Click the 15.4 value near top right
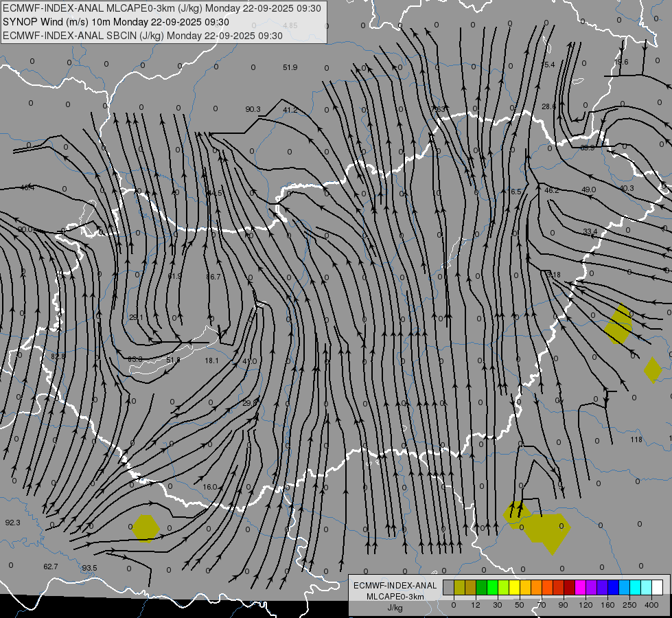The height and width of the screenshot is (618, 672). (548, 65)
